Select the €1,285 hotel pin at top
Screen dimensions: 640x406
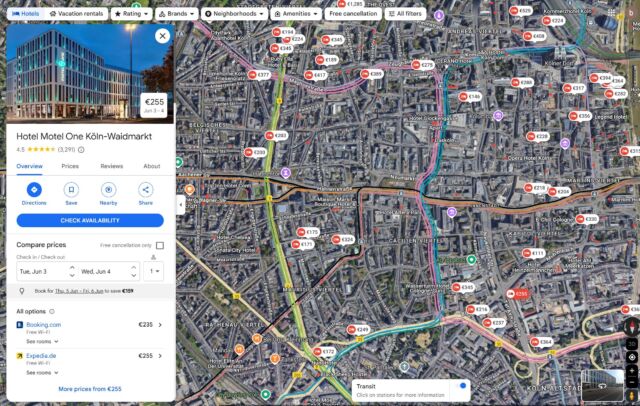[x=351, y=4]
